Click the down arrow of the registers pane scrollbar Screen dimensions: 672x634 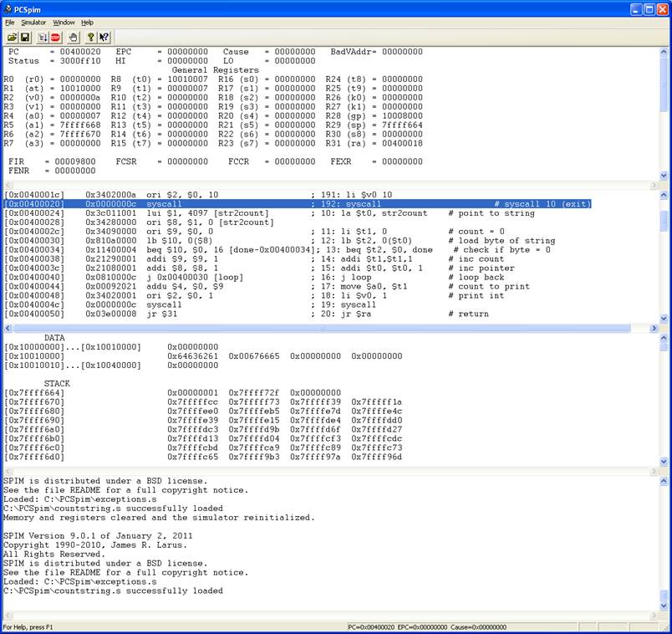click(664, 176)
